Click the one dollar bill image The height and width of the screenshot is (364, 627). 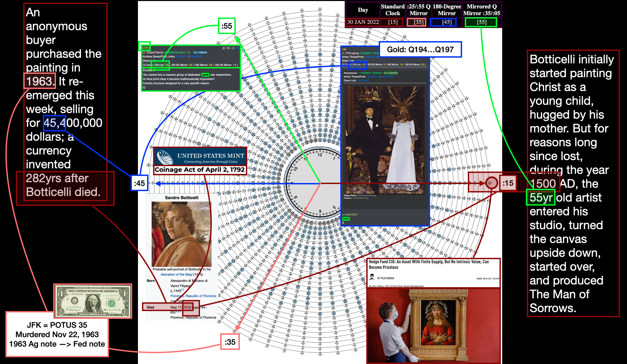point(92,301)
